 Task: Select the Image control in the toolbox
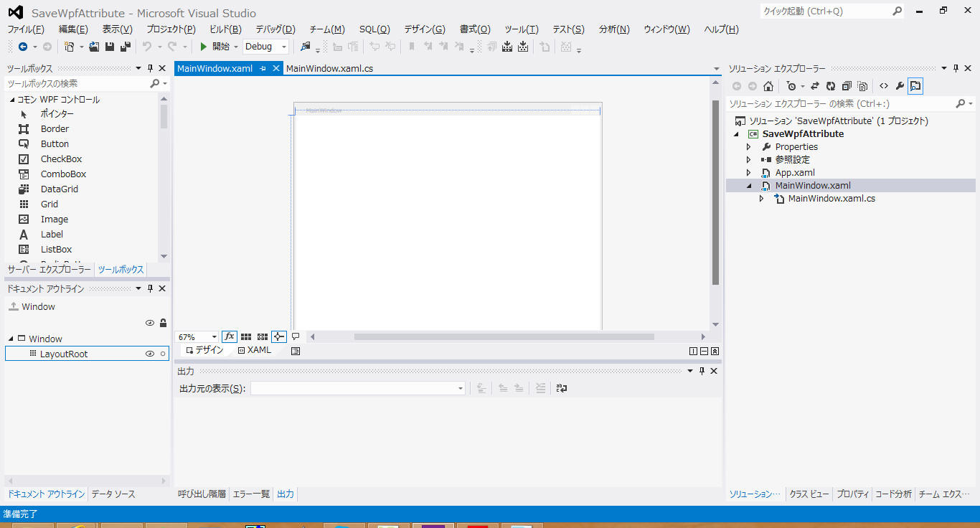pyautogui.click(x=55, y=220)
